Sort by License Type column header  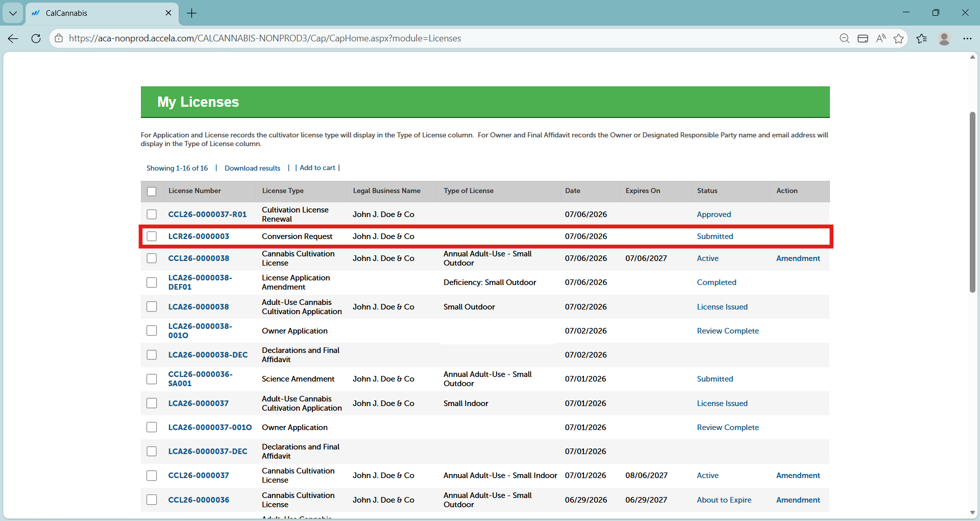coord(283,191)
